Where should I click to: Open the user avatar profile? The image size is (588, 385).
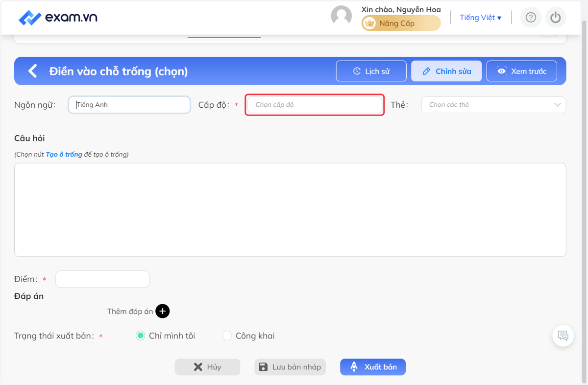342,16
